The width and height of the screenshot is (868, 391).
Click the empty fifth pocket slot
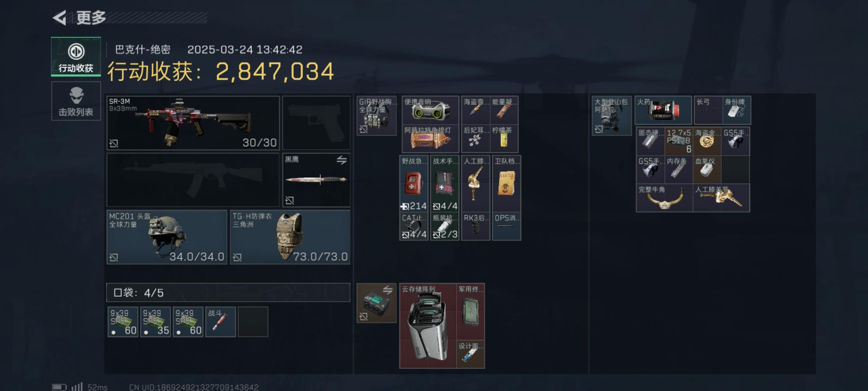[253, 322]
